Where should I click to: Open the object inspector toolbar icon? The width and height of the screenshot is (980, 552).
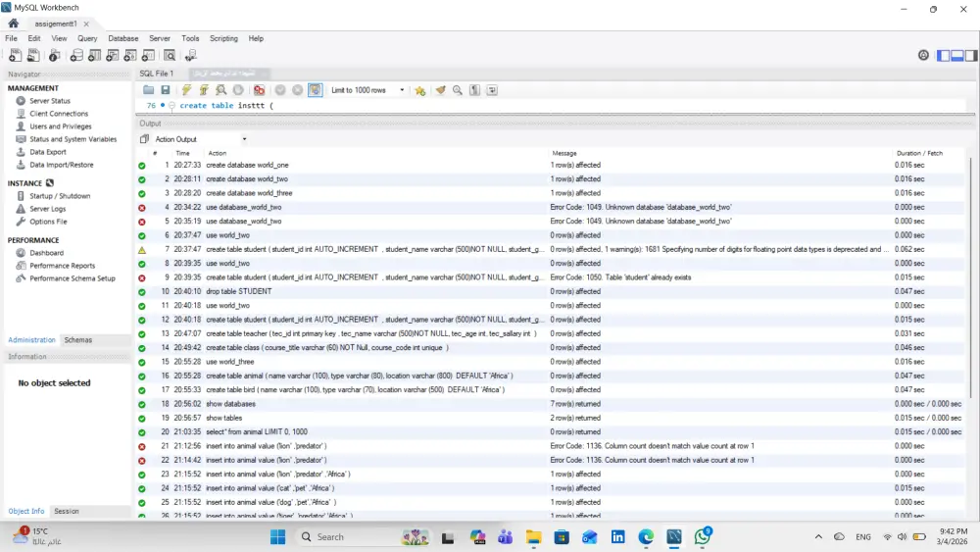[54, 56]
